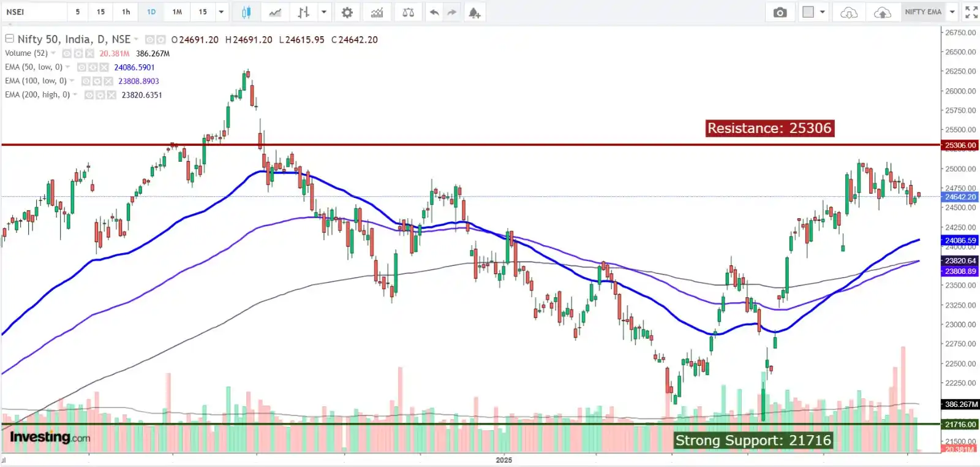980x467 pixels.
Task: Select the 5 minute interval
Action: point(78,12)
